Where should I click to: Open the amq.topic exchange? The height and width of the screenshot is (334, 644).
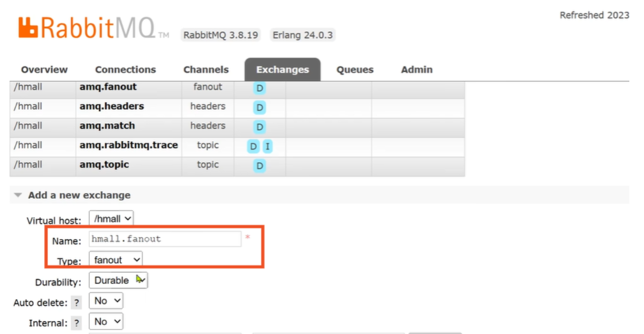click(104, 164)
